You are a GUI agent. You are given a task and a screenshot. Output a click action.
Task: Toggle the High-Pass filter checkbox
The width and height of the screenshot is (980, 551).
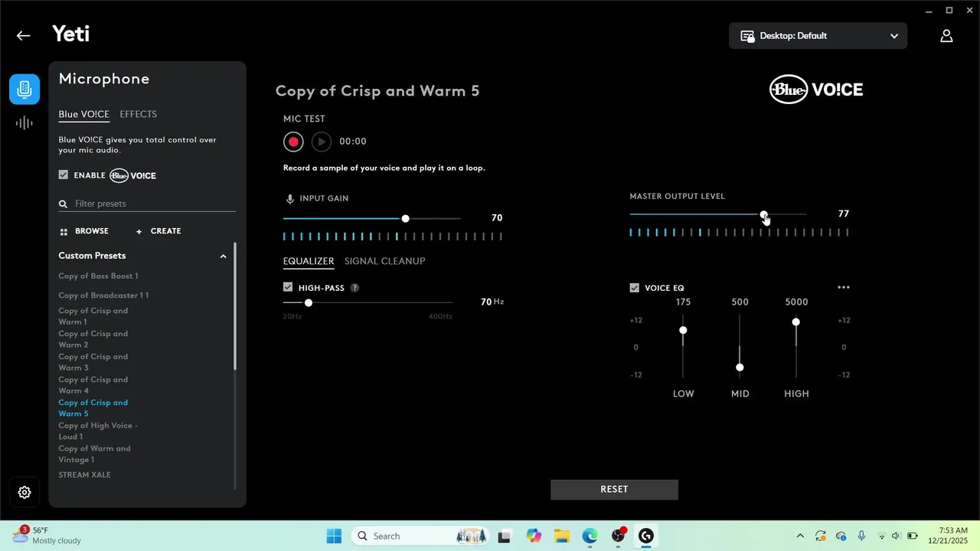pyautogui.click(x=288, y=288)
